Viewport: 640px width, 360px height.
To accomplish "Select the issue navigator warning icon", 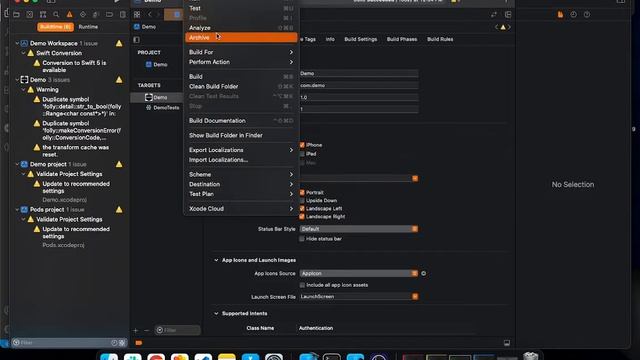I will 69,15.
